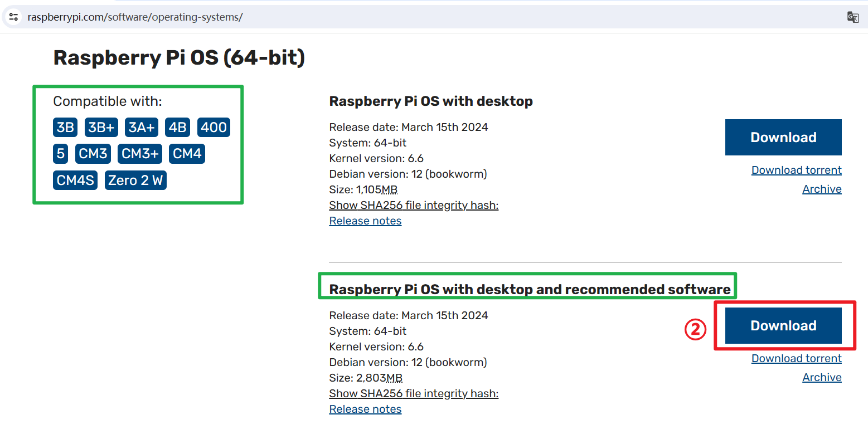
Task: Show SHA256 hash for desktop version
Action: point(414,205)
